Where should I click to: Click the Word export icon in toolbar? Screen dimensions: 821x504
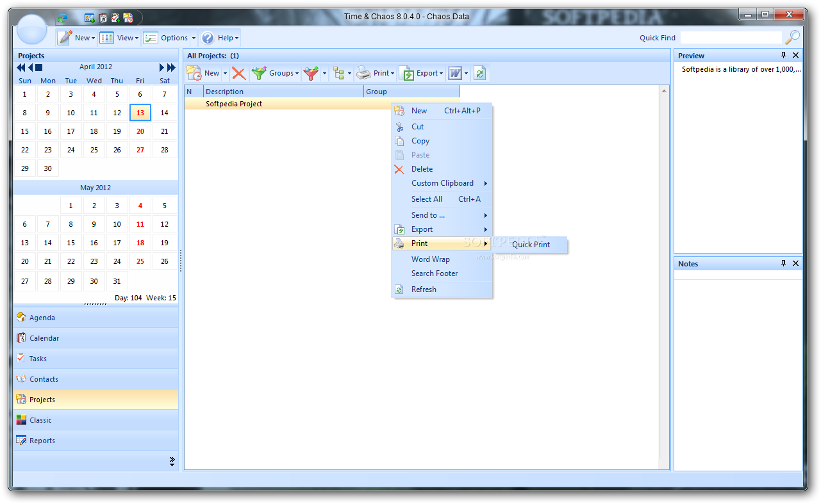454,74
